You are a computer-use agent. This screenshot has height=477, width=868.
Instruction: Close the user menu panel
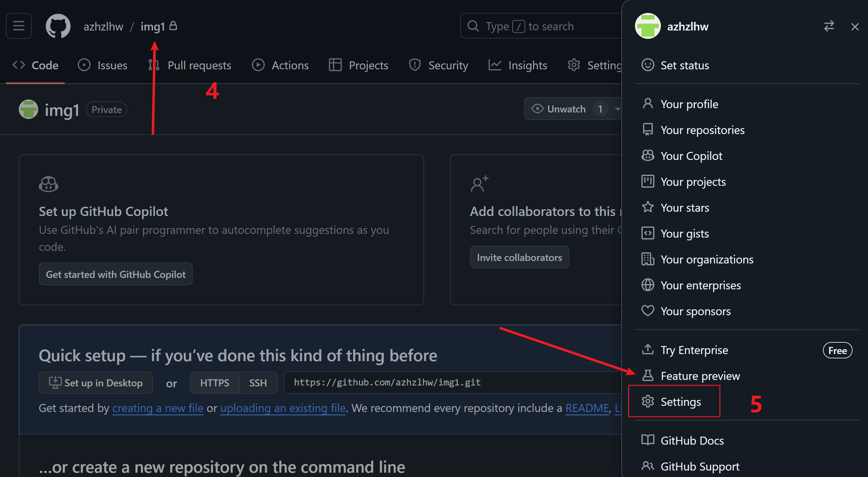854,26
